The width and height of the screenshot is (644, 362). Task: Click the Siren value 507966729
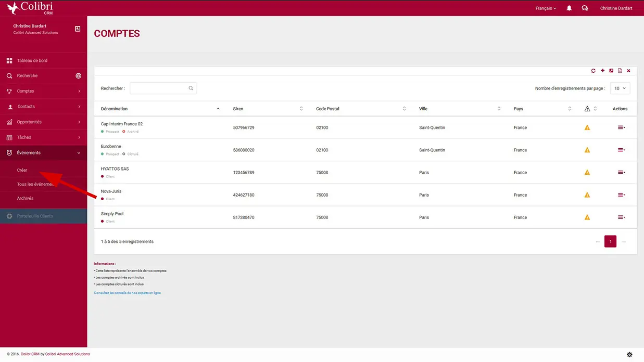(x=244, y=127)
